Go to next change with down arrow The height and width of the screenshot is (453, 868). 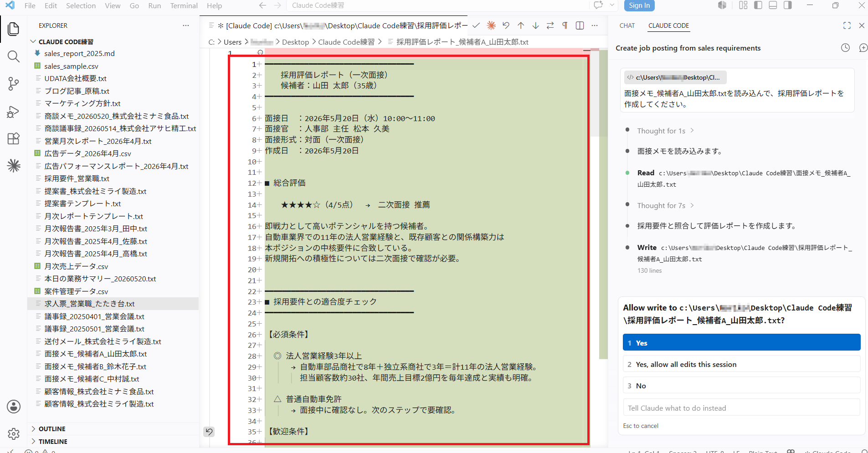pos(535,25)
